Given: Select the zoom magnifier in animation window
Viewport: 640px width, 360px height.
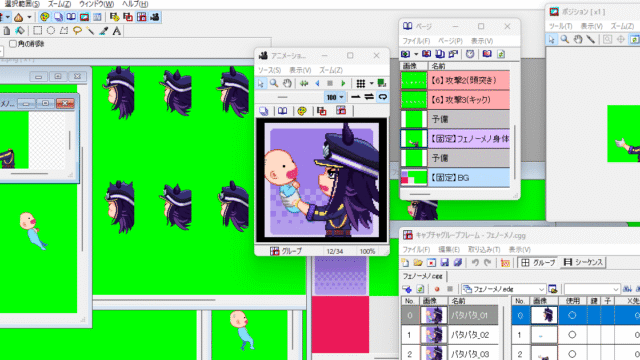Looking at the screenshot, I should [x=274, y=83].
